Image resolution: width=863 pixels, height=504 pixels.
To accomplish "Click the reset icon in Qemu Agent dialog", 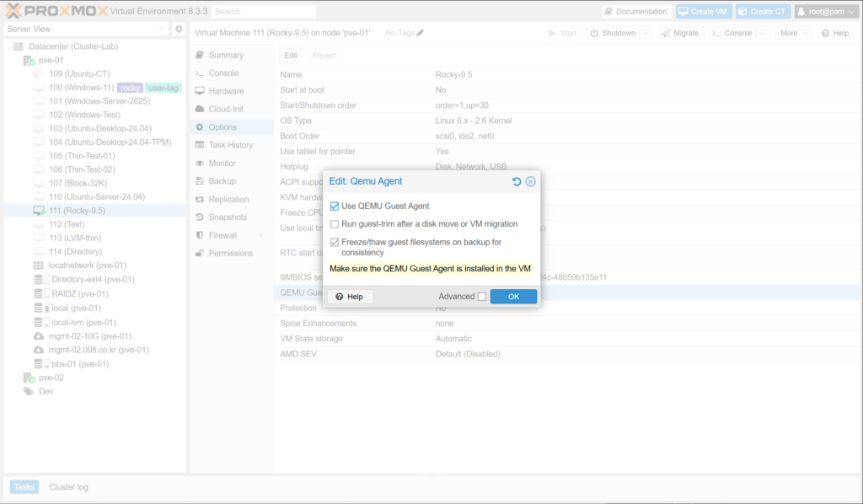I will coord(517,181).
